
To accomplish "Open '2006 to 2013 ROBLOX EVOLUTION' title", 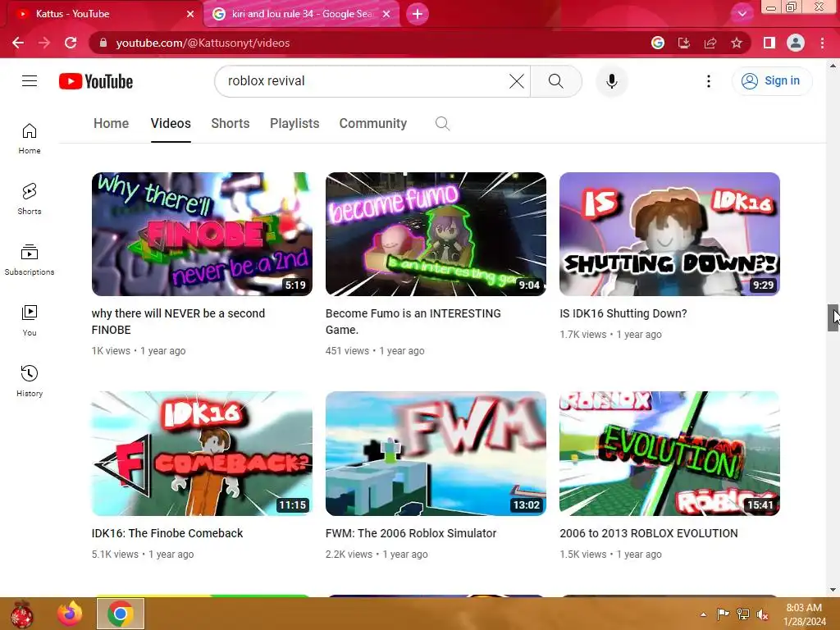I will (x=649, y=533).
